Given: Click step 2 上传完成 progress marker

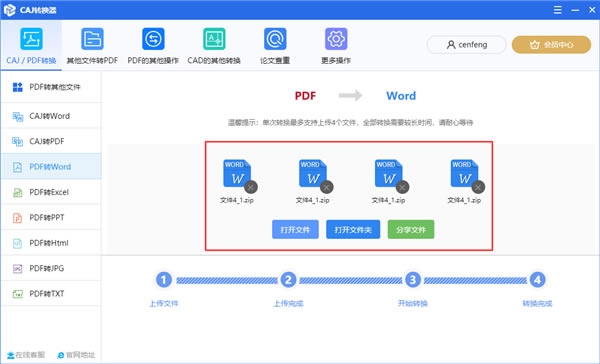Looking at the screenshot, I should pyautogui.click(x=288, y=280).
